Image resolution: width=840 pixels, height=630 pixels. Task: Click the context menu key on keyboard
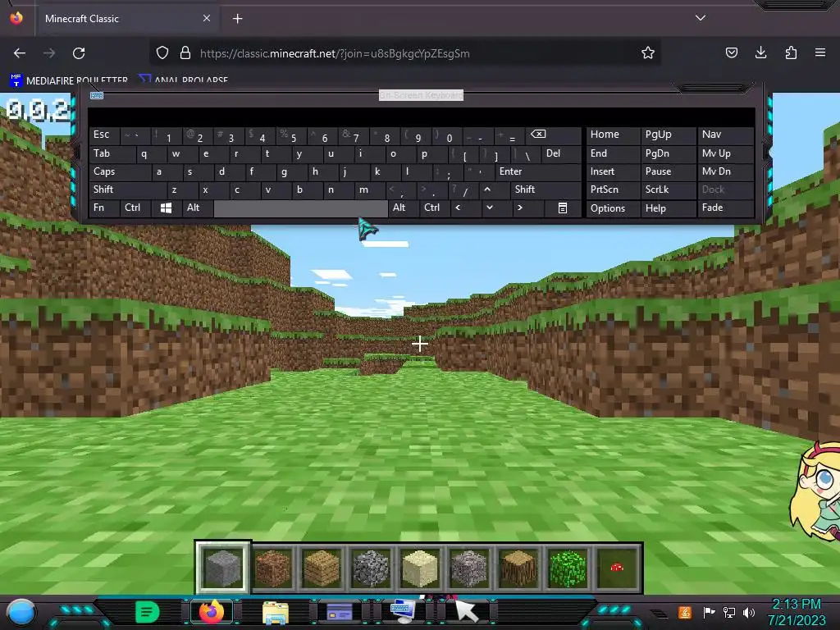[x=563, y=208]
